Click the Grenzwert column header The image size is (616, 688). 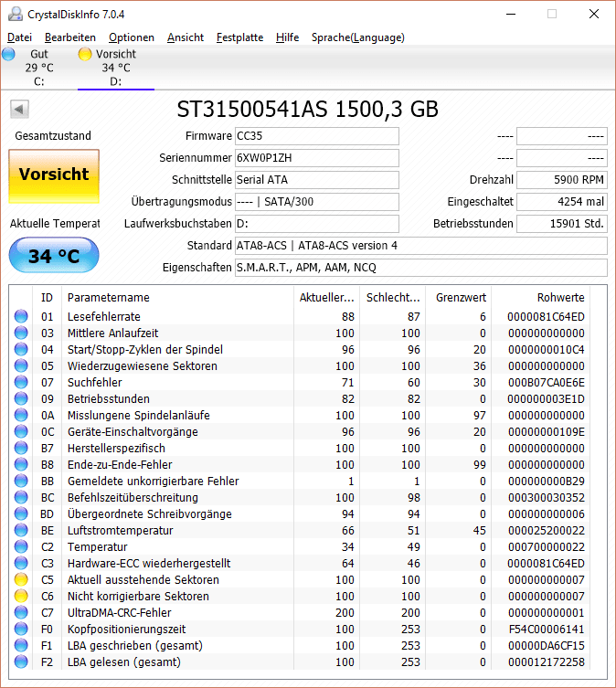coord(459,298)
